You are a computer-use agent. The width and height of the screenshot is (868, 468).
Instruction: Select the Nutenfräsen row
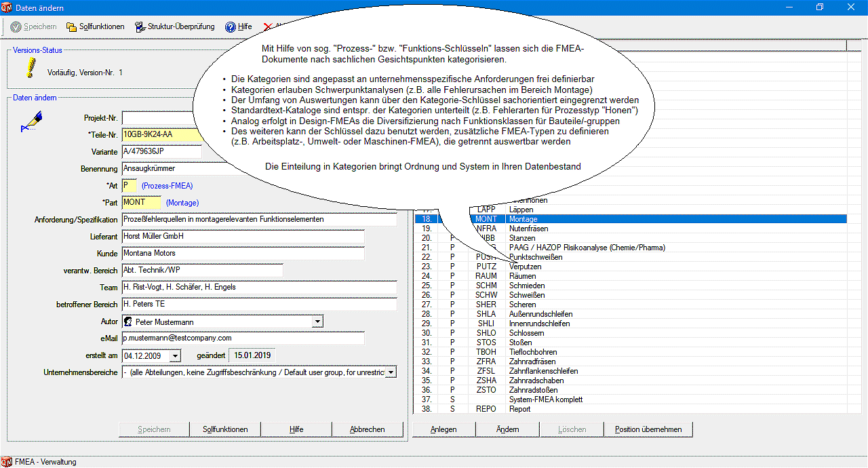pyautogui.click(x=630, y=229)
